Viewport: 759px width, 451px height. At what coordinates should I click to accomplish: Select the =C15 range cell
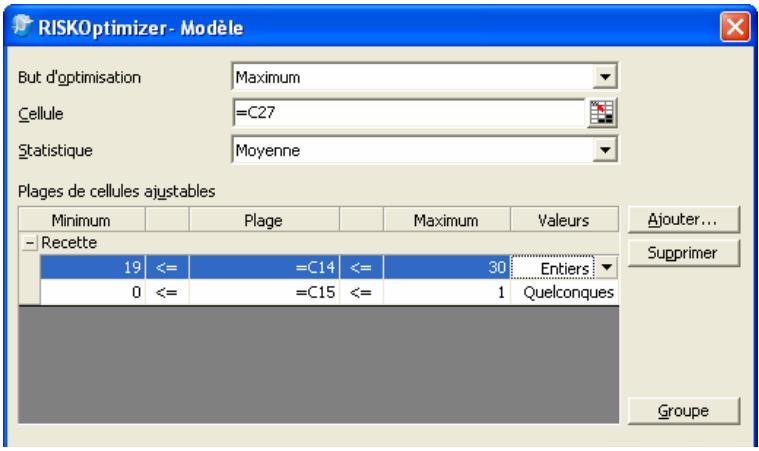tap(264, 292)
